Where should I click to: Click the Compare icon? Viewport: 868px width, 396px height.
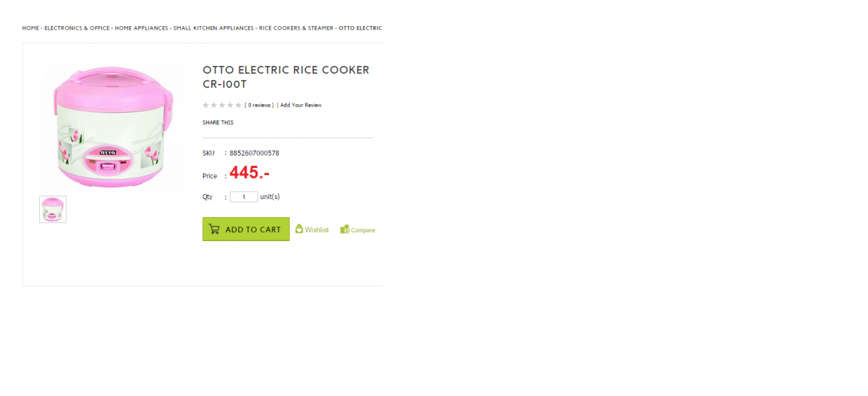point(345,229)
